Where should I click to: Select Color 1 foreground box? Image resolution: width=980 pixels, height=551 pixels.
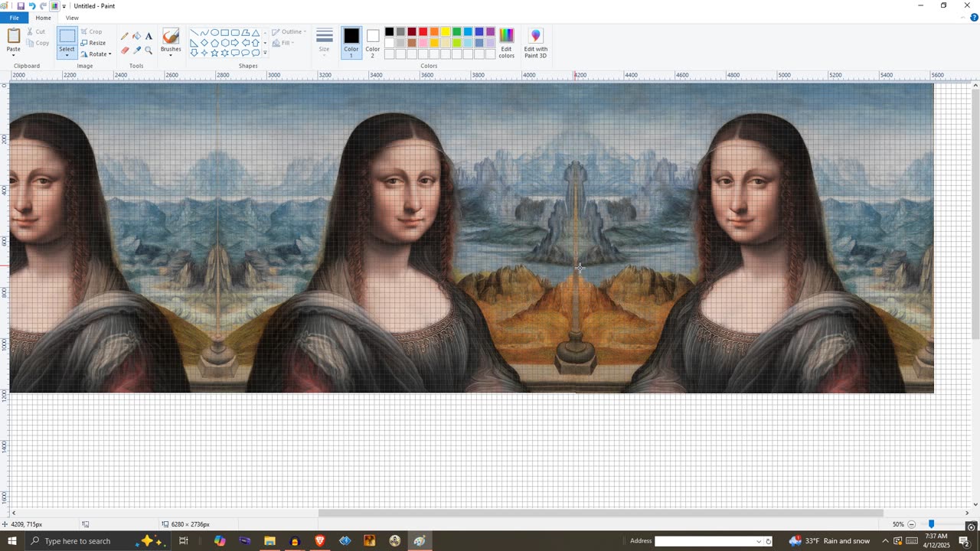pyautogui.click(x=351, y=43)
